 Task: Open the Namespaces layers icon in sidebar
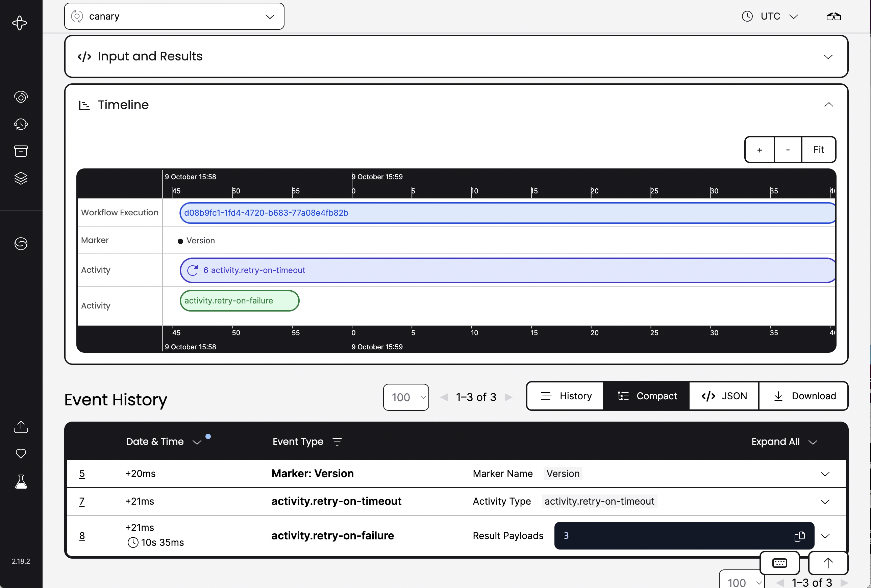(x=21, y=178)
